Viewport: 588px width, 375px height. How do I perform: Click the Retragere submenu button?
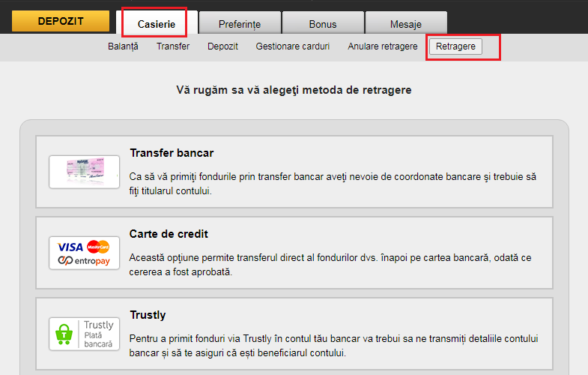(455, 46)
